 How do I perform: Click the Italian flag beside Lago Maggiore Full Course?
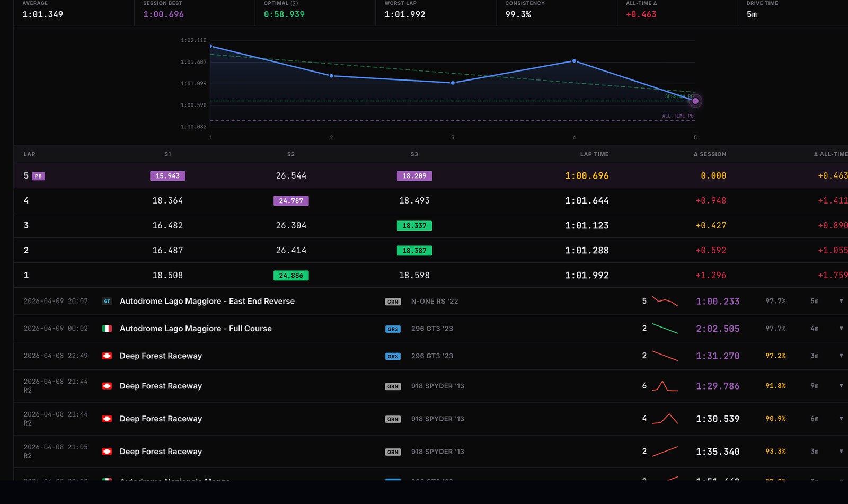pyautogui.click(x=107, y=329)
